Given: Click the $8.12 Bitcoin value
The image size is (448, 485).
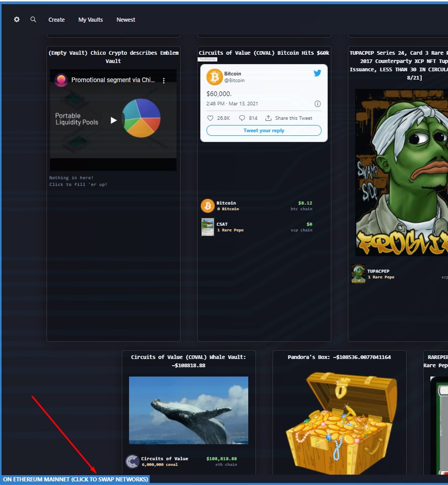Looking at the screenshot, I should (305, 203).
